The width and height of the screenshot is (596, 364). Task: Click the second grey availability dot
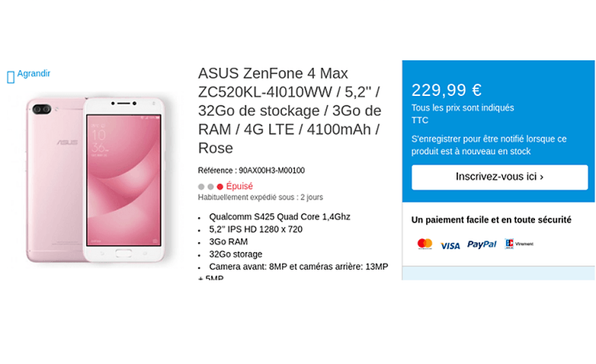coord(210,187)
